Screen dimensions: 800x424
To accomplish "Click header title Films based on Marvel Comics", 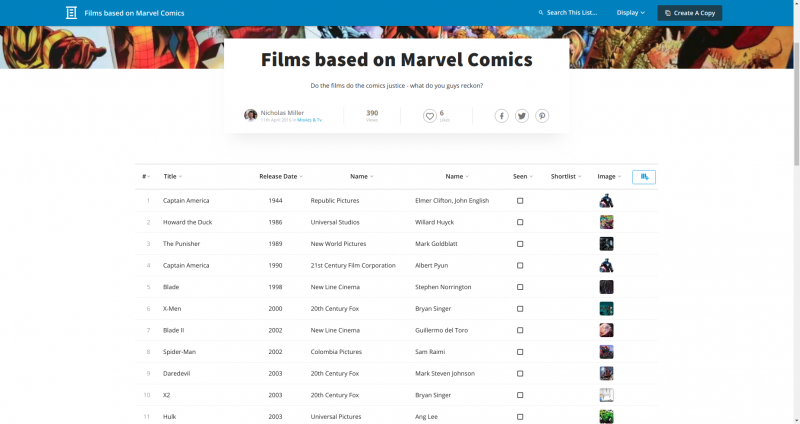I will pos(134,13).
